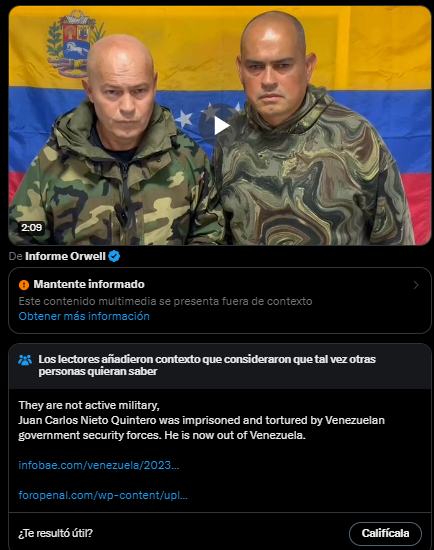Click the ¿Te resultó útil? text

pyautogui.click(x=55, y=533)
